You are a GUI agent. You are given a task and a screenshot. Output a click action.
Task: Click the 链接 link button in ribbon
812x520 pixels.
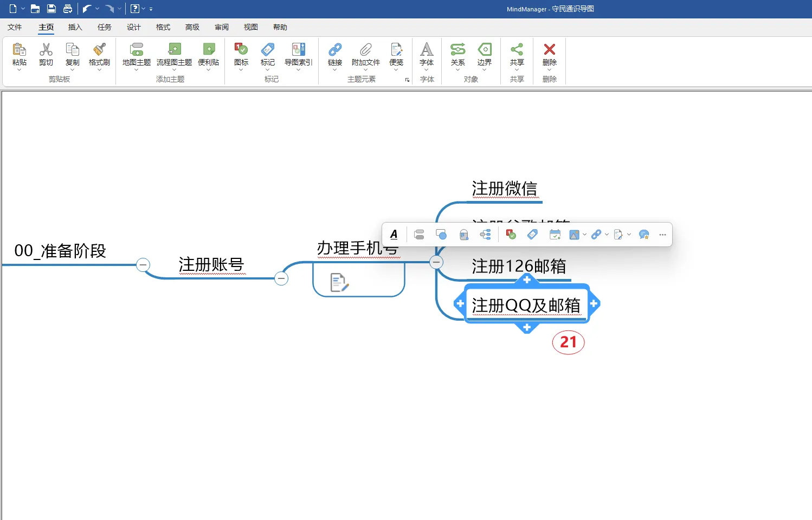click(335, 56)
